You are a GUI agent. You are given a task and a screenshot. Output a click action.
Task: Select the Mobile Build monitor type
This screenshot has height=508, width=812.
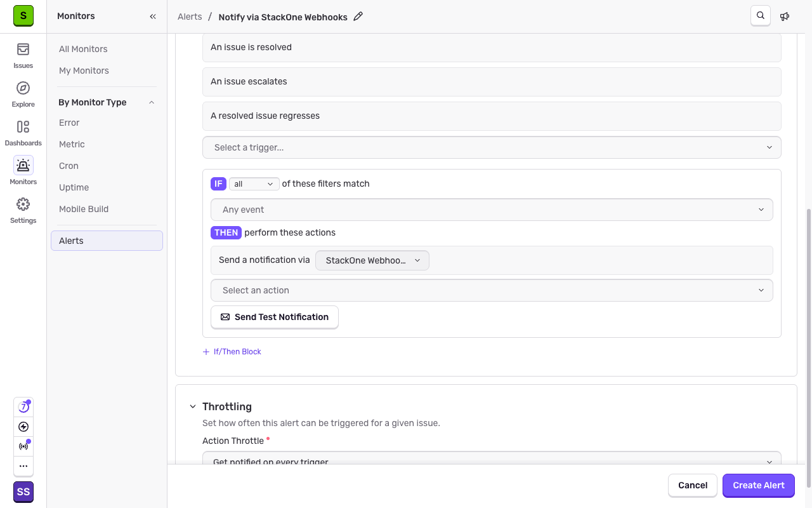click(x=84, y=209)
